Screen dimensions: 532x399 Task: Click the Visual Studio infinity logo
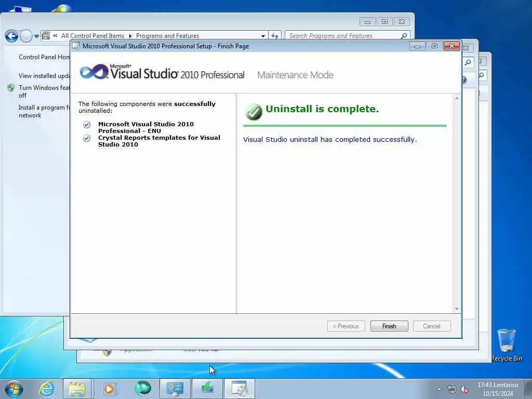(94, 72)
